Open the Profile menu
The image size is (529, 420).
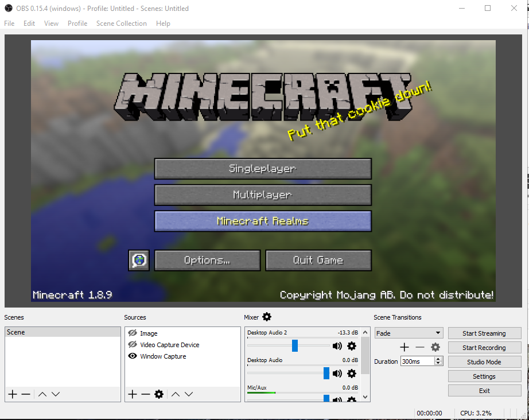pyautogui.click(x=77, y=24)
